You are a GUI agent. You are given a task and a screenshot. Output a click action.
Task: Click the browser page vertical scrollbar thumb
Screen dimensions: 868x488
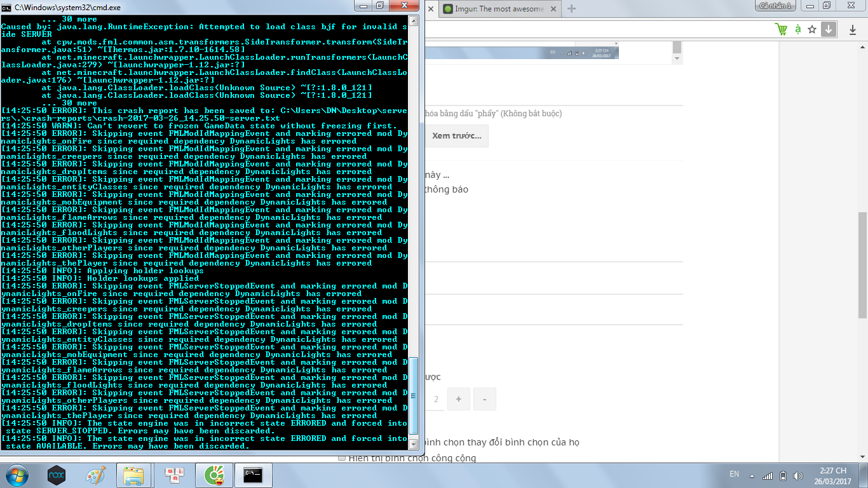(x=862, y=265)
